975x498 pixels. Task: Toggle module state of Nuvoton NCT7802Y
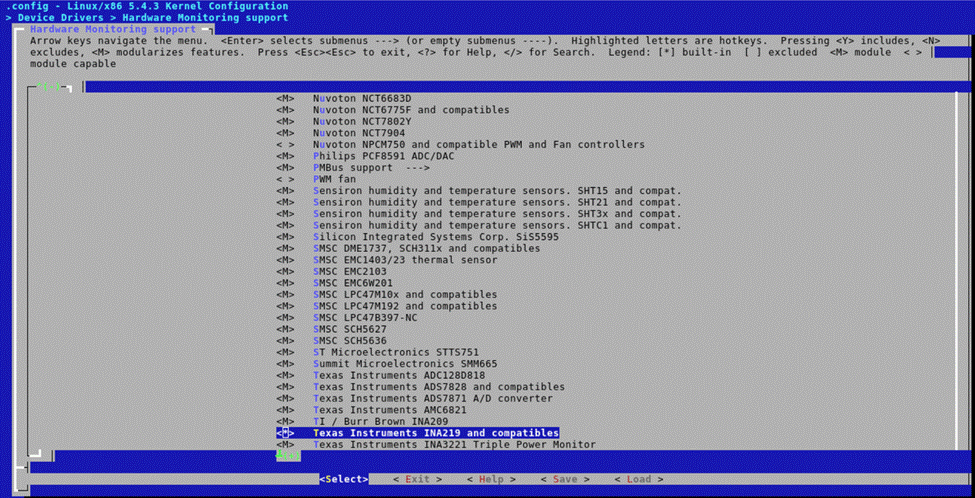(285, 121)
